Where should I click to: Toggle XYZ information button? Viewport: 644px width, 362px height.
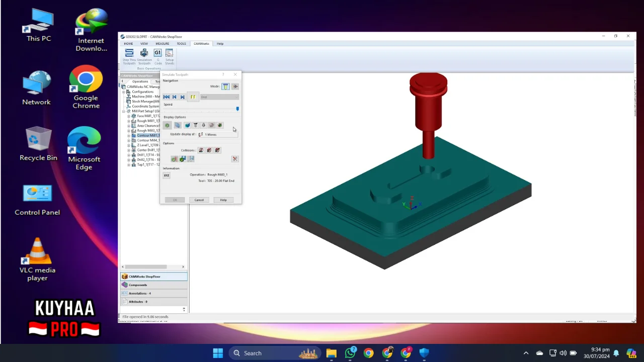click(x=167, y=175)
